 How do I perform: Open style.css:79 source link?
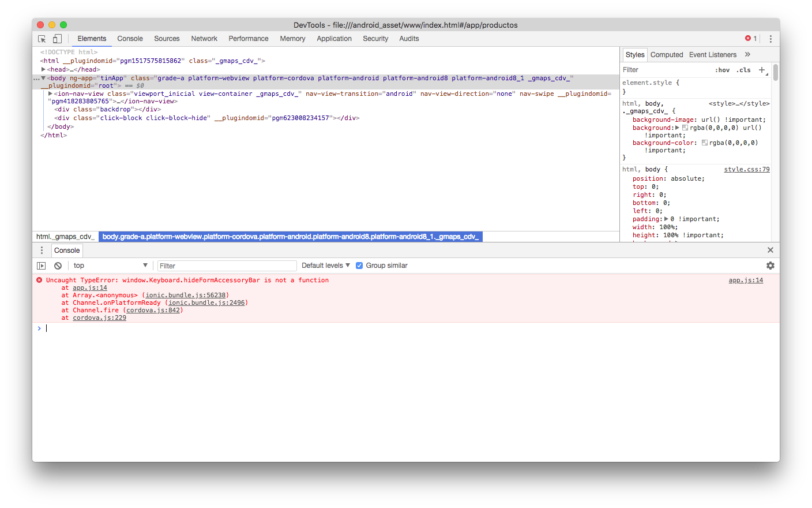746,169
